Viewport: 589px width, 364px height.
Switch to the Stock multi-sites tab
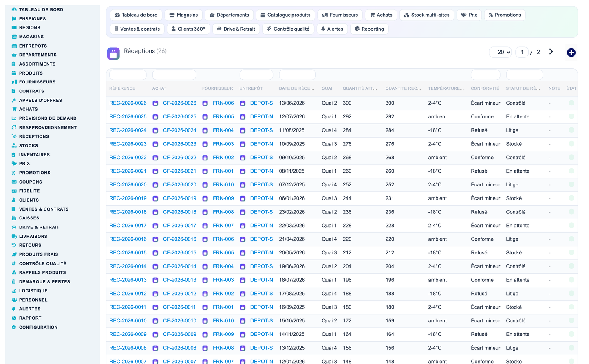[x=426, y=15]
